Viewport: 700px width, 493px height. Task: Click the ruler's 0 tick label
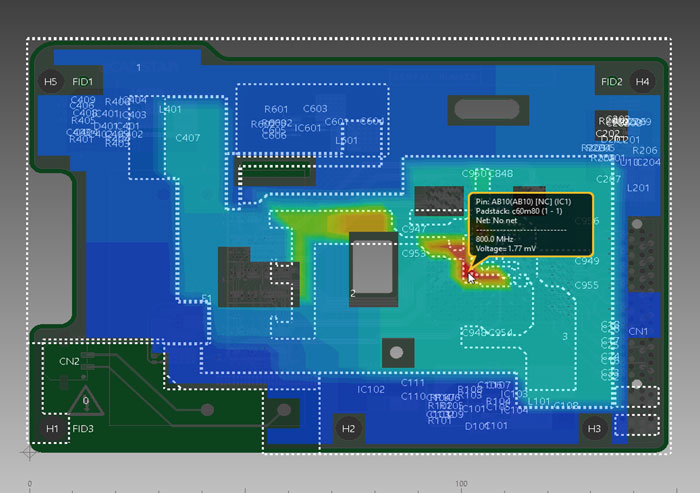click(29, 484)
